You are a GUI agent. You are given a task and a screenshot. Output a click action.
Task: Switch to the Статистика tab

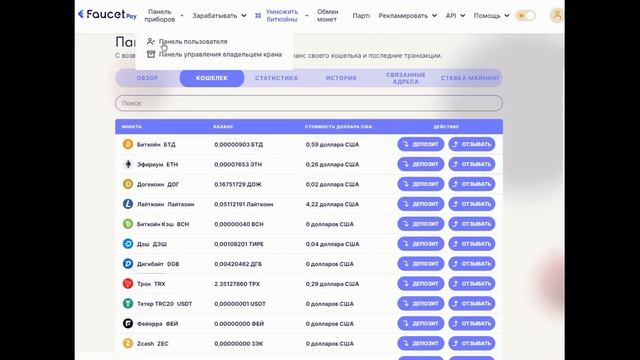pyautogui.click(x=276, y=78)
